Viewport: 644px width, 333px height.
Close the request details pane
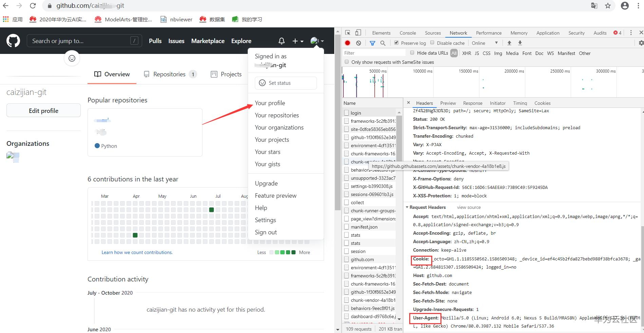409,103
